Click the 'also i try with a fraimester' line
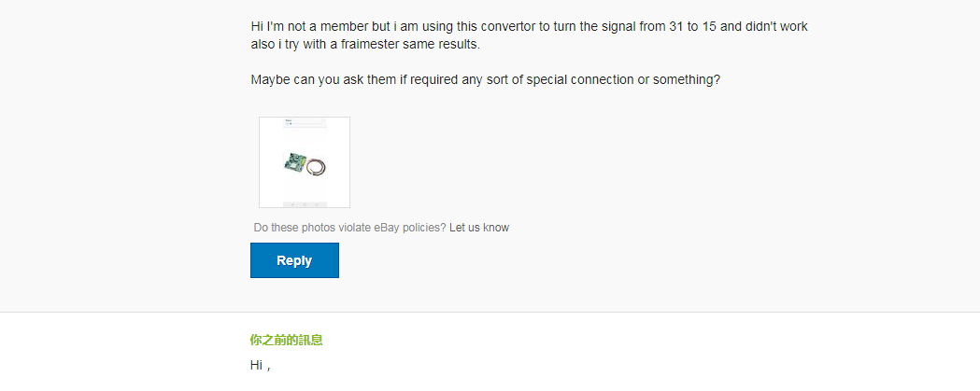This screenshot has height=391, width=980. coord(365,45)
